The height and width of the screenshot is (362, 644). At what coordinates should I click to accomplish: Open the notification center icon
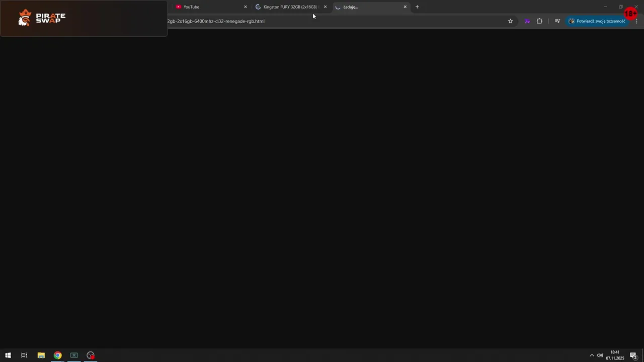634,355
